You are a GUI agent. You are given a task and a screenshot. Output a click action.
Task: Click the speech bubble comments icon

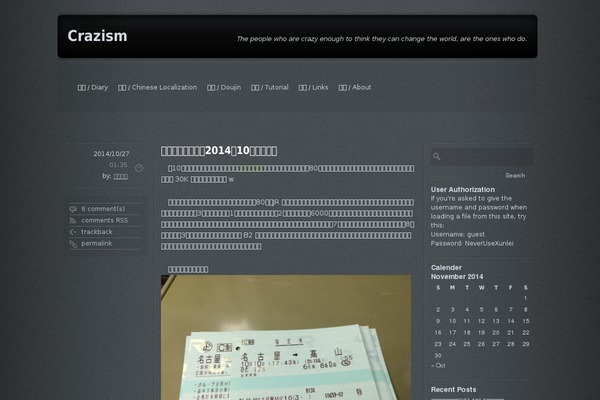pyautogui.click(x=73, y=209)
